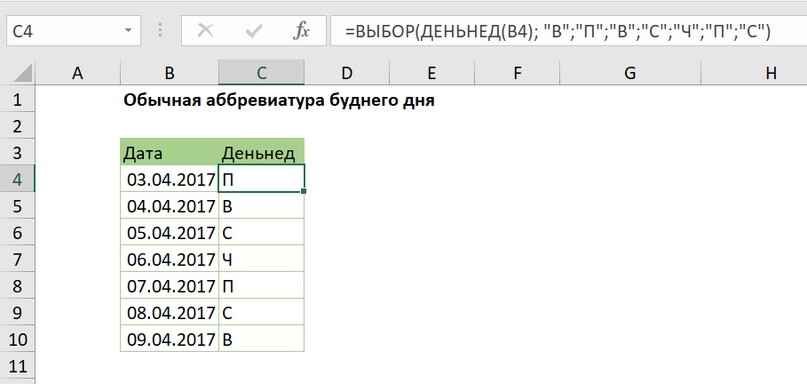
Task: Select cell 'Ч' next to 06.04.2017
Action: pos(261,259)
